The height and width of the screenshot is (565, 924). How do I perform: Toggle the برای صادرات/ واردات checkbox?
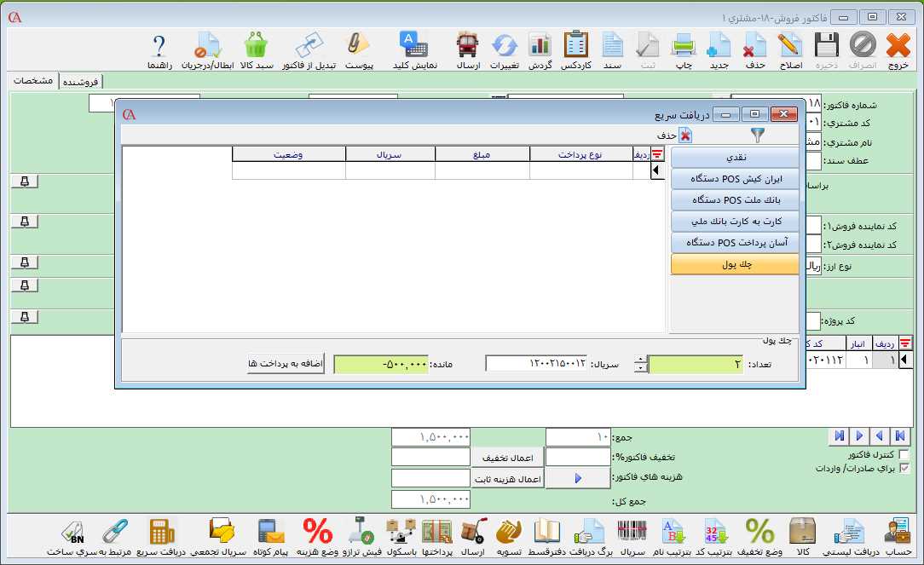[904, 468]
